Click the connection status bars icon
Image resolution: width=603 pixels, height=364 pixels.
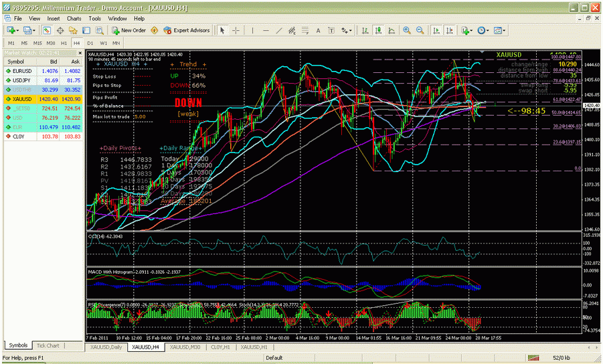coord(533,358)
